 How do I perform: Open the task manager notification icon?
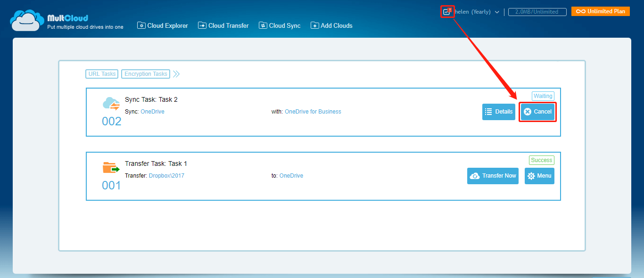coord(447,12)
